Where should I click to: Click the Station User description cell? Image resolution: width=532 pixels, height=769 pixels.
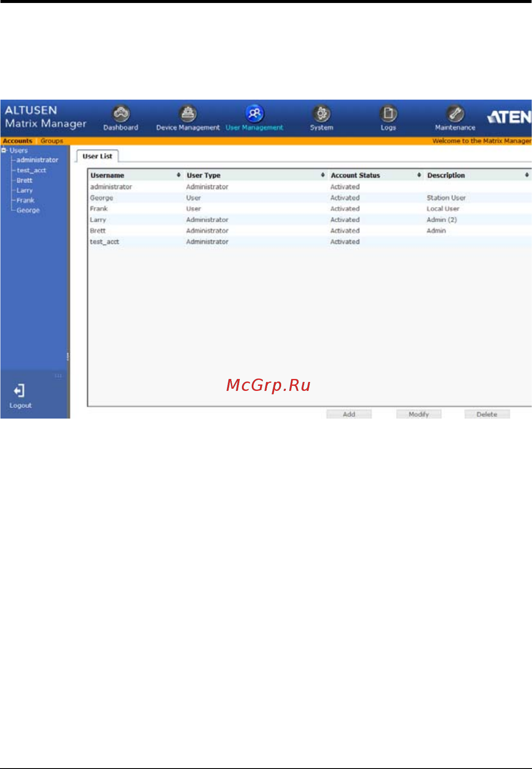click(446, 198)
